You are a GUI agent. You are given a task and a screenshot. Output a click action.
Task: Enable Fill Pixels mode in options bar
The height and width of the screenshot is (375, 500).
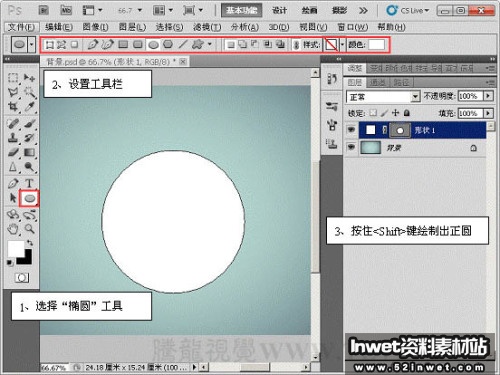(x=74, y=44)
